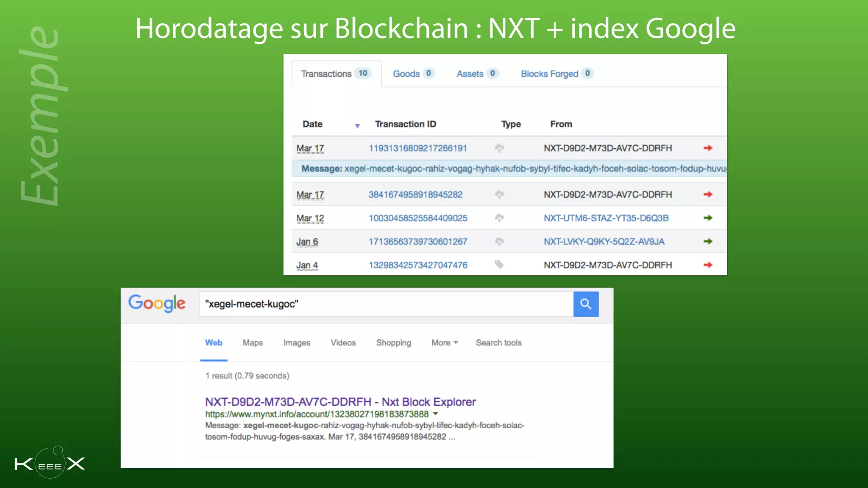868x488 pixels.
Task: Click red outgoing arrow in Jan 4 row
Action: point(708,265)
